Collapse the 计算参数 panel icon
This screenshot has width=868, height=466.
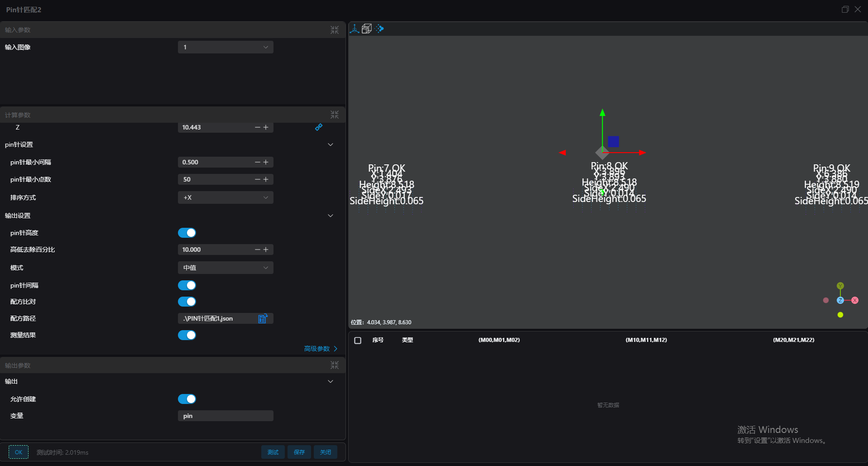[335, 115]
